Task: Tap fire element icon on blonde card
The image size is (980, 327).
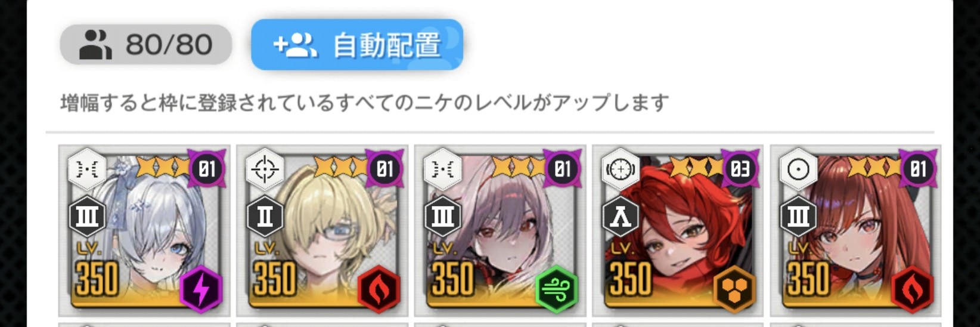Action: [x=379, y=289]
